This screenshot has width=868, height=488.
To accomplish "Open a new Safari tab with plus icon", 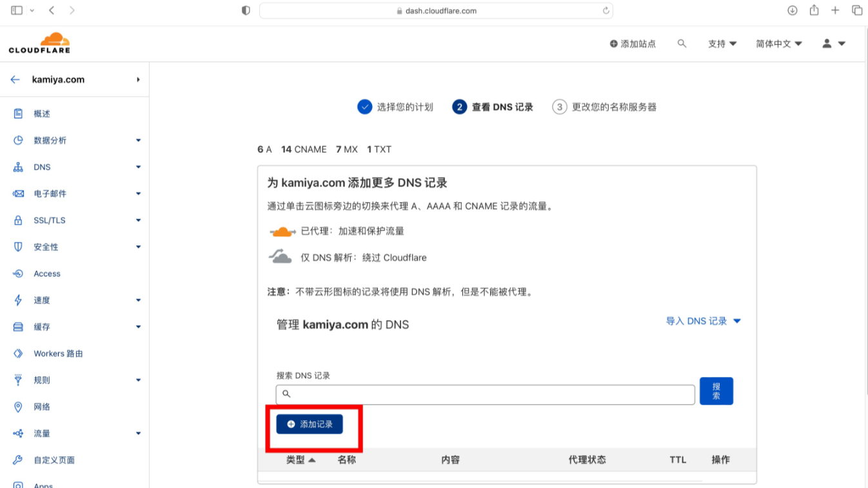I will pyautogui.click(x=835, y=10).
